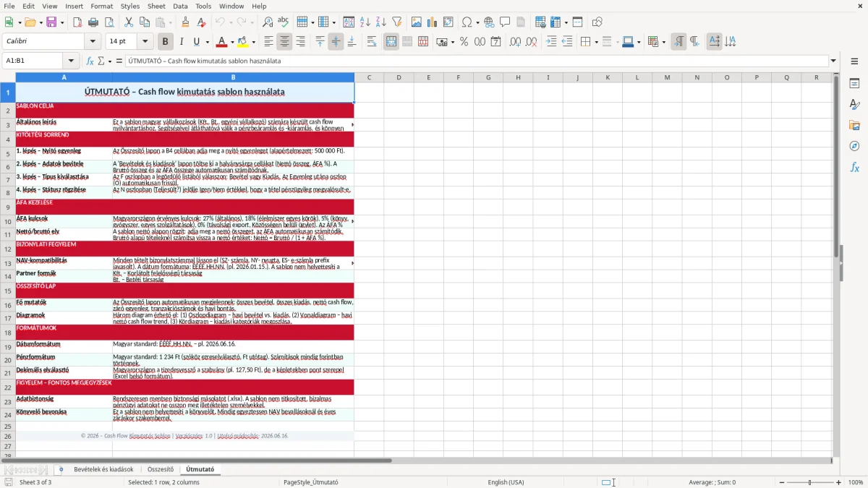Open the Data menu
Viewport: 868px width, 488px height.
pos(180,6)
